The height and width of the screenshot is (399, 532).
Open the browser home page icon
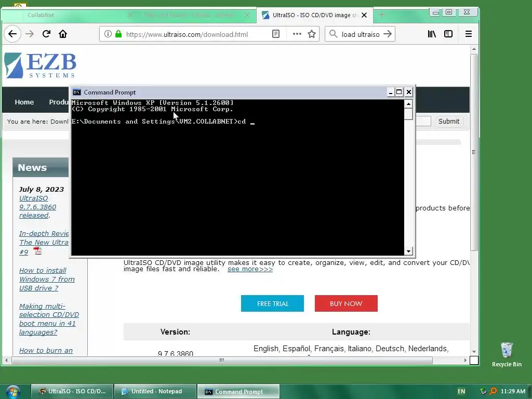(x=63, y=34)
